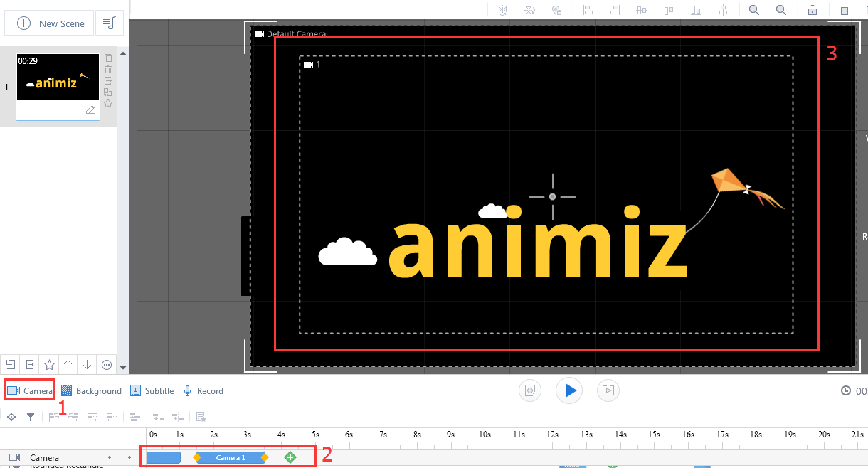The height and width of the screenshot is (468, 868).
Task: Select the large white cloud on canvas
Action: [347, 252]
